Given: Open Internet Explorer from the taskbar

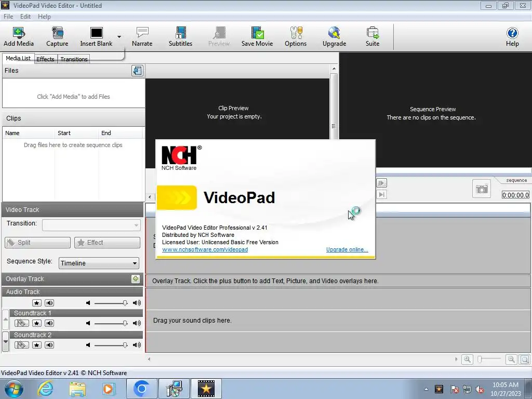Looking at the screenshot, I should [45, 389].
